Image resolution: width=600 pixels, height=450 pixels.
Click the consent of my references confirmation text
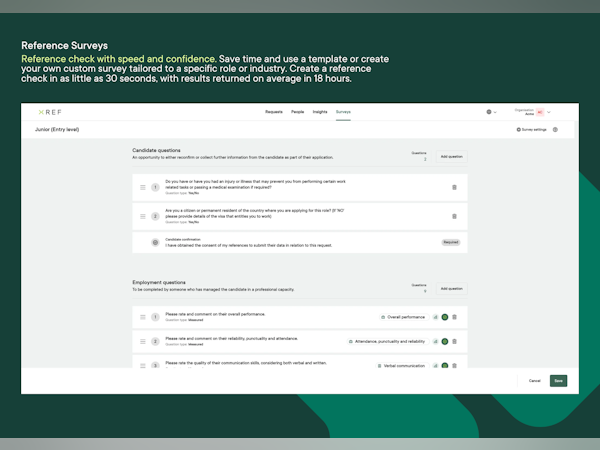(248, 245)
